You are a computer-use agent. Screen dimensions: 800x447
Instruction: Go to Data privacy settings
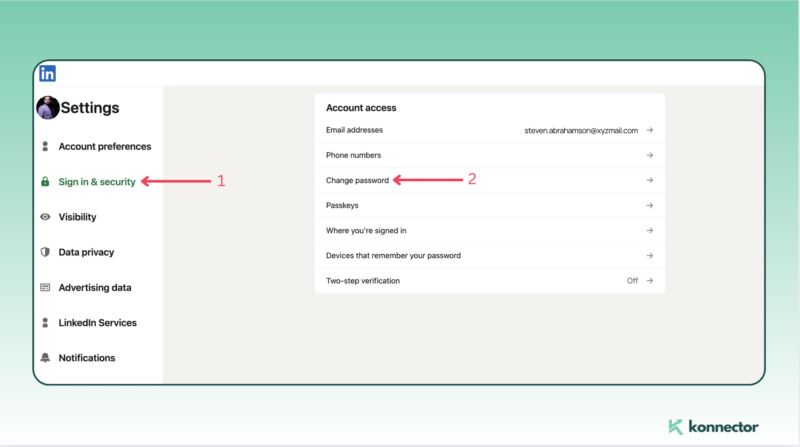(86, 252)
